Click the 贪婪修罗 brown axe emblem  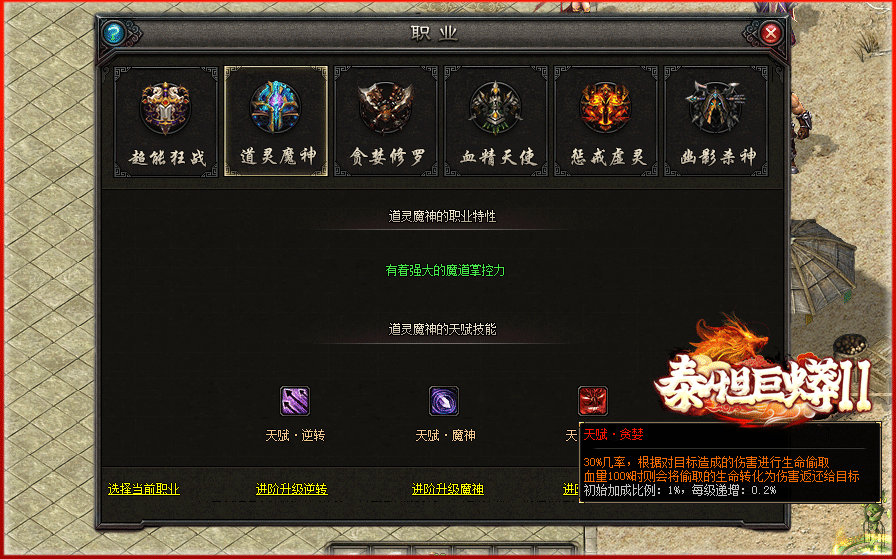(x=386, y=107)
